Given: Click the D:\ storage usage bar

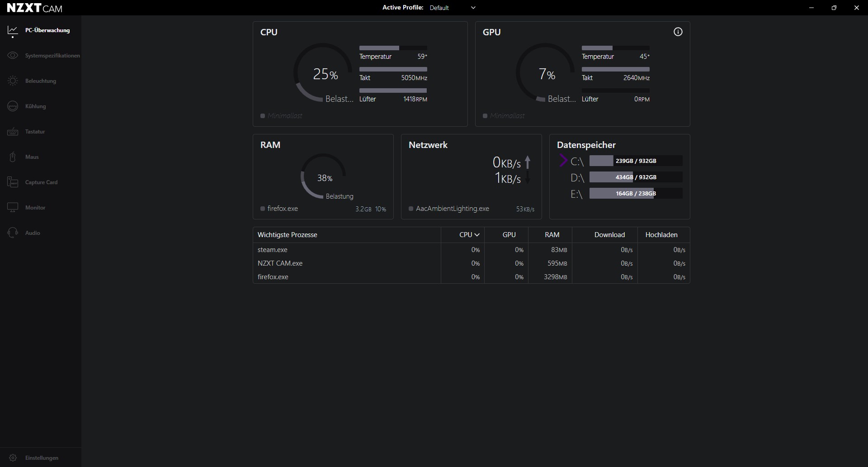Looking at the screenshot, I should 636,177.
